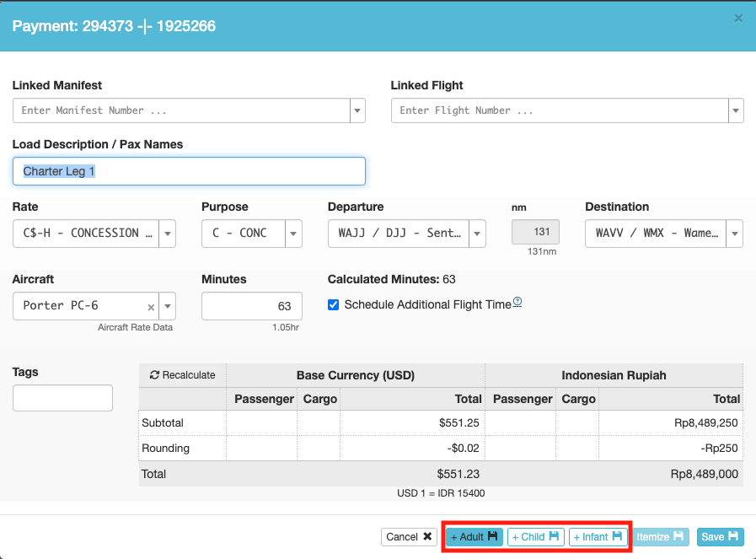Click the -$0.02 rounding value
The height and width of the screenshot is (559, 756).
[463, 448]
